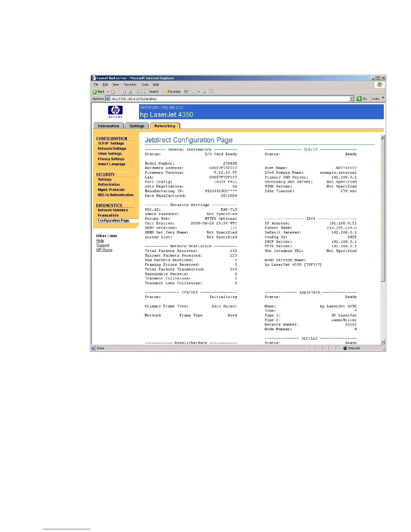Image resolution: width=411 pixels, height=532 pixels.
Task: Select the Networking tab
Action: [x=165, y=126]
